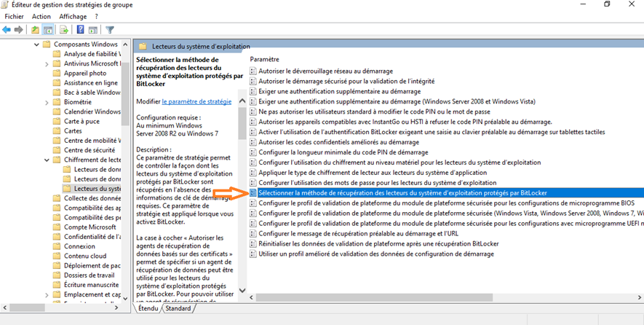Select 'Activer l'utilisation de l'authentification BitLocker' setting

click(x=432, y=132)
